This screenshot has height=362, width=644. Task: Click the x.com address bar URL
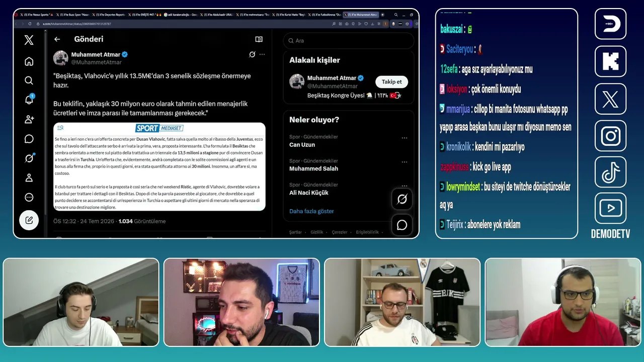click(x=77, y=24)
